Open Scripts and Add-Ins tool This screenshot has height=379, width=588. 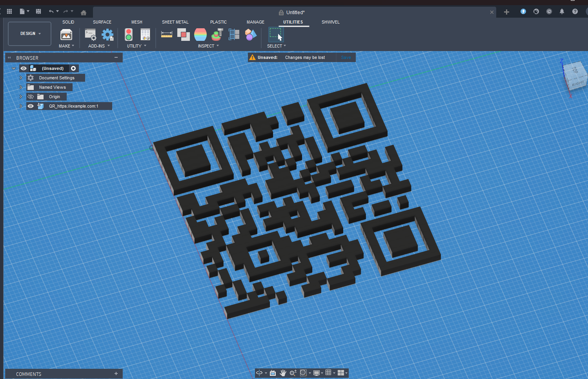click(x=91, y=35)
